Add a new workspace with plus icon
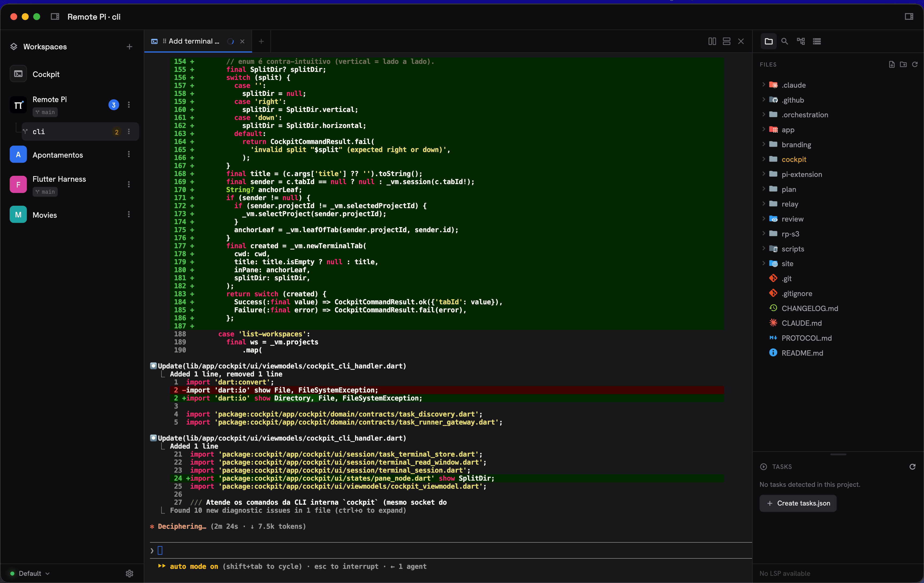Image resolution: width=924 pixels, height=583 pixels. click(129, 46)
